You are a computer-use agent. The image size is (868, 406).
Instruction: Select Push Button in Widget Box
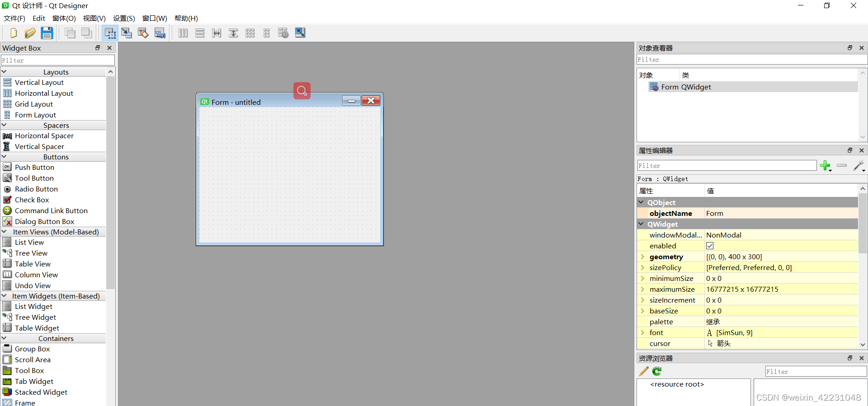pos(34,167)
